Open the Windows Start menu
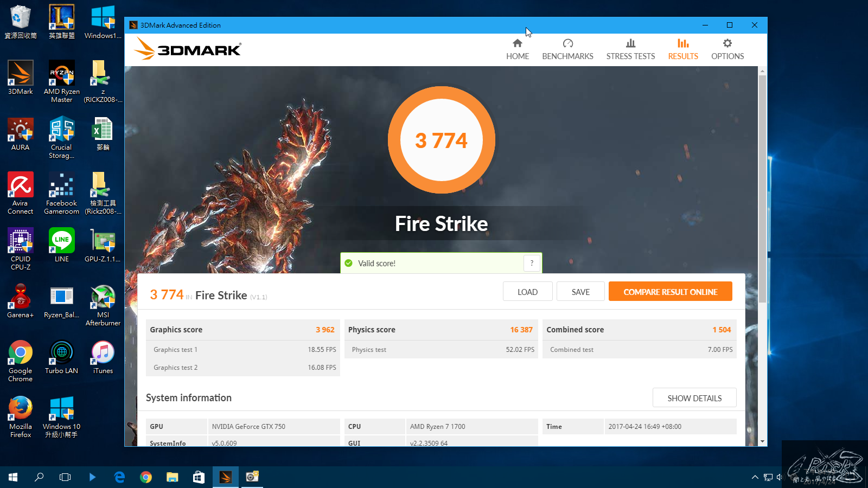868x488 pixels. point(13,477)
